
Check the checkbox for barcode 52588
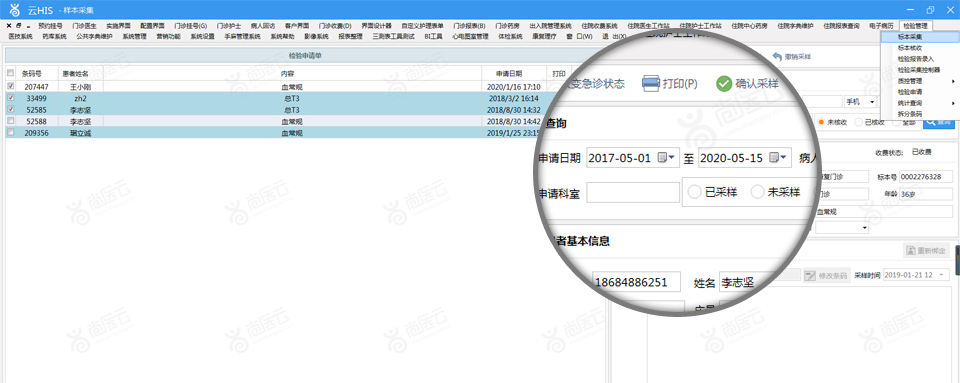point(10,121)
